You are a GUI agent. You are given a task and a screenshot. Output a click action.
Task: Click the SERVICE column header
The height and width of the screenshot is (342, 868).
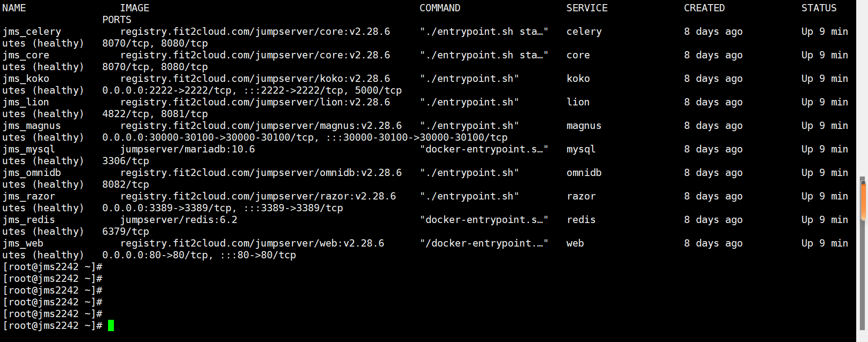pyautogui.click(x=587, y=8)
